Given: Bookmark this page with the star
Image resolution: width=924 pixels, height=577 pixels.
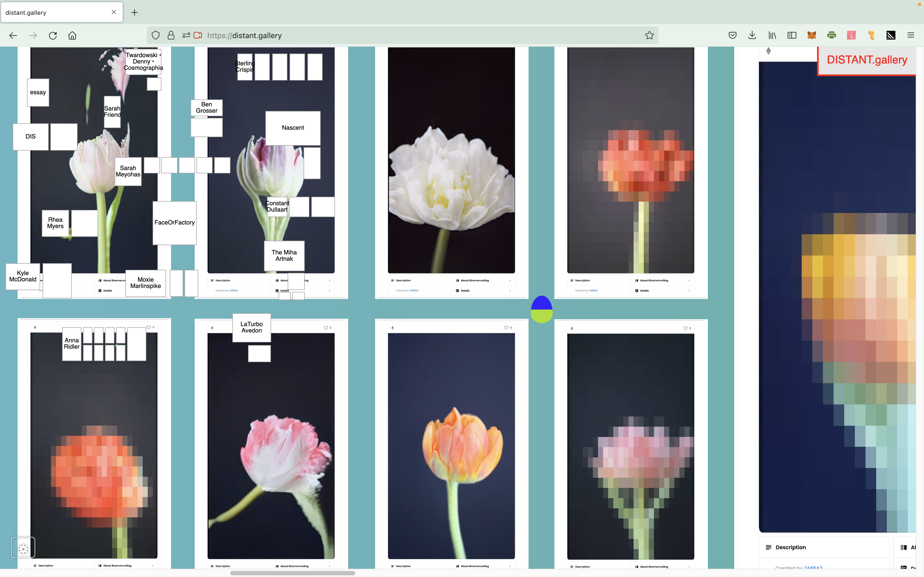Looking at the screenshot, I should click(x=649, y=35).
